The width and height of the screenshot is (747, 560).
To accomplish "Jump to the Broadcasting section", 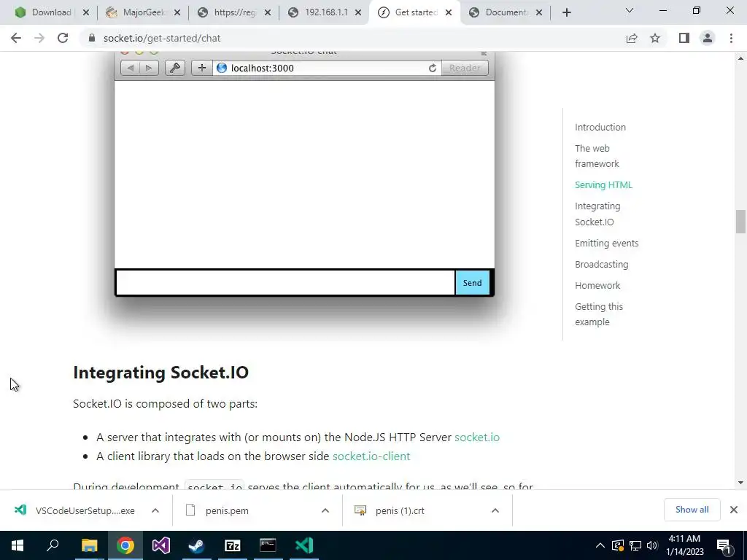I will (x=601, y=264).
